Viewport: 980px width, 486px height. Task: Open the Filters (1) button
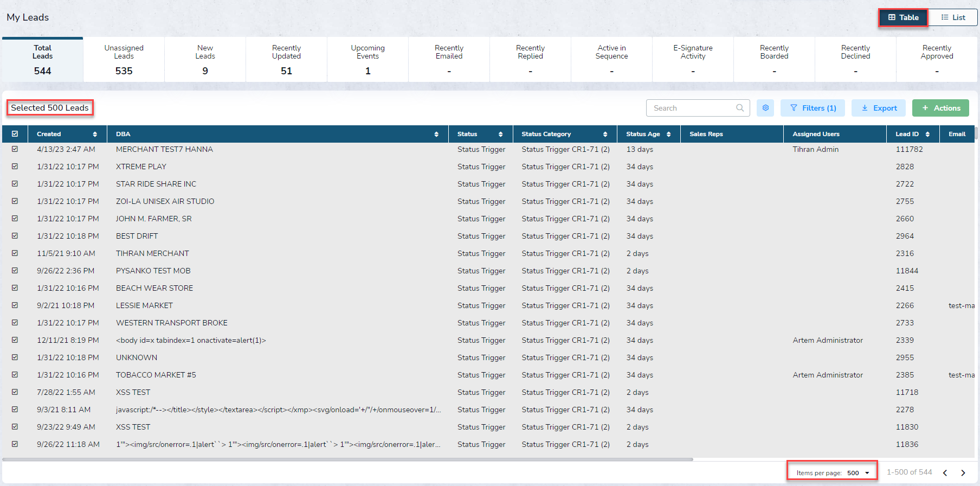(813, 108)
